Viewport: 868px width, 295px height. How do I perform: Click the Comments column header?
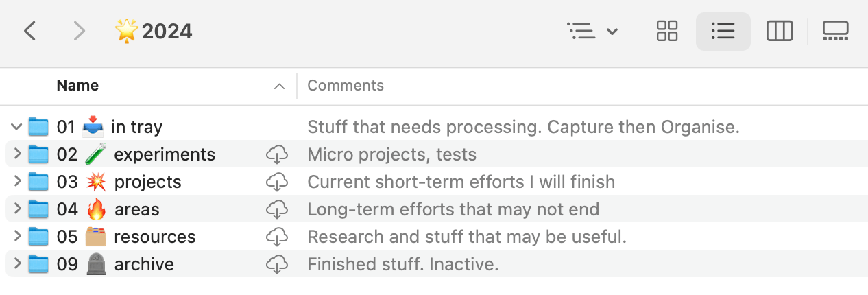pos(346,86)
